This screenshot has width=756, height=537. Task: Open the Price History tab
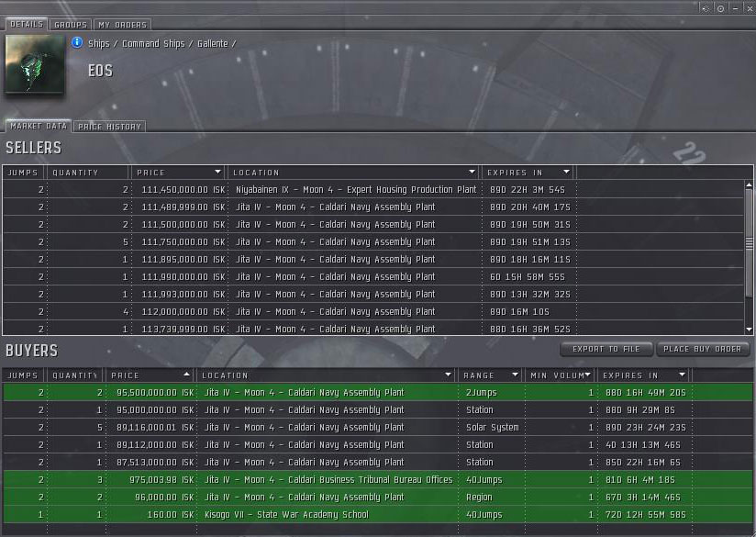109,127
